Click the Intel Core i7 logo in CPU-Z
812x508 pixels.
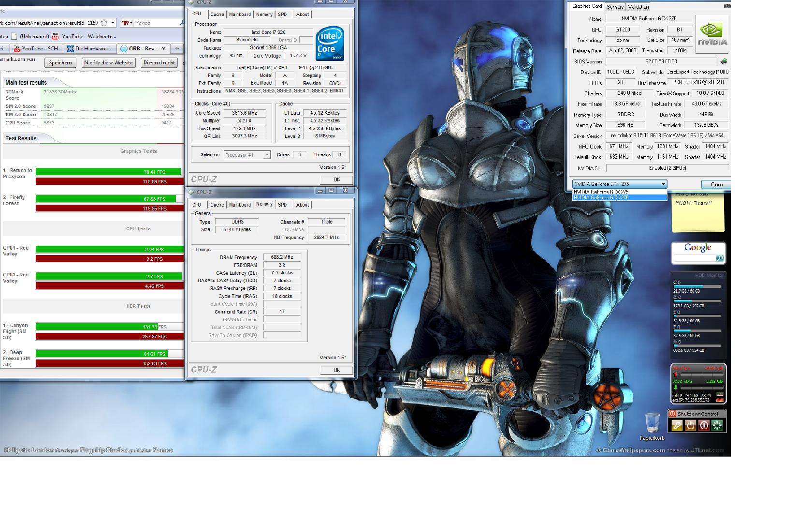[x=330, y=44]
